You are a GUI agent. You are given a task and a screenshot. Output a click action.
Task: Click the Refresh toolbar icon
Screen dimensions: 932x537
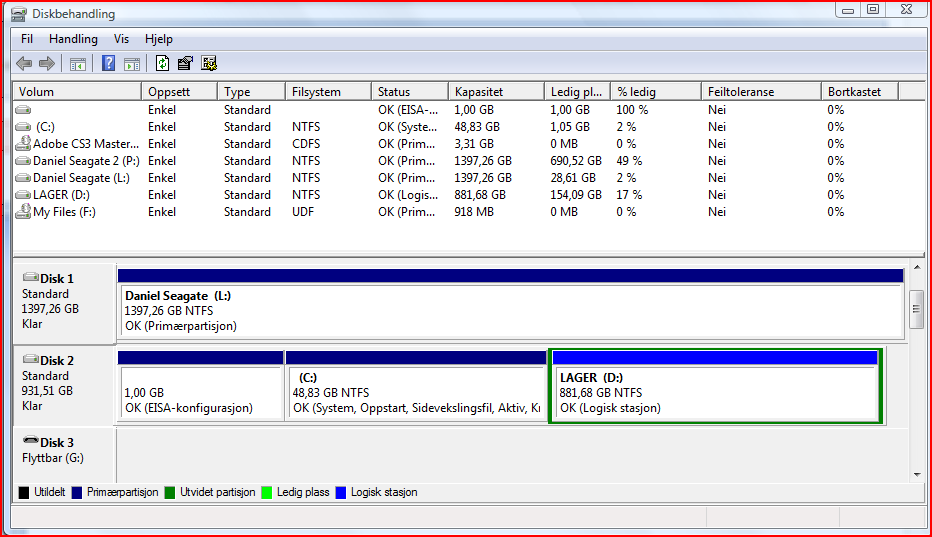162,63
